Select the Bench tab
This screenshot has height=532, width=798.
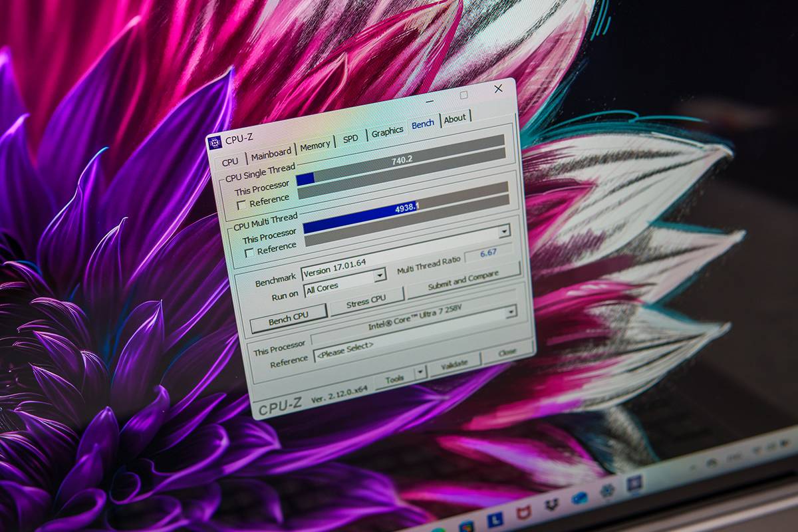coord(423,124)
